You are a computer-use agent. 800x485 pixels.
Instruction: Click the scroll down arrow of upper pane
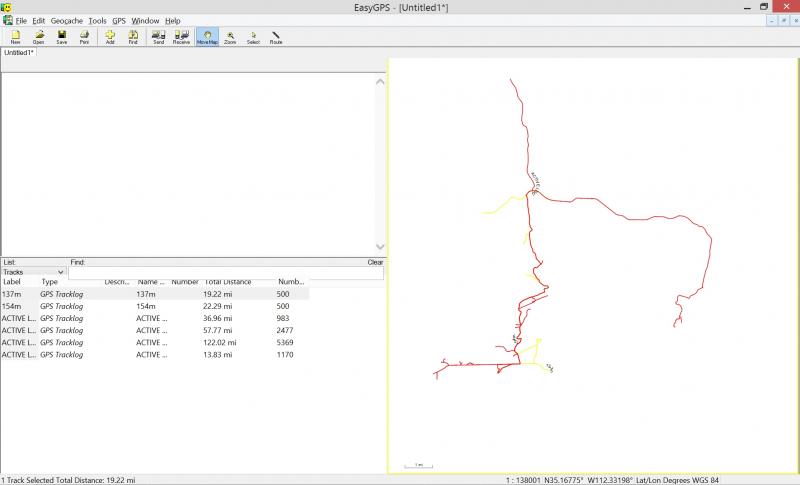point(380,247)
